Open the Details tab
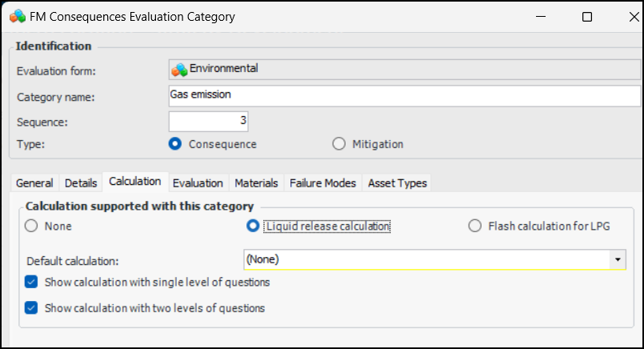Image resolution: width=644 pixels, height=349 pixels. coord(81,183)
